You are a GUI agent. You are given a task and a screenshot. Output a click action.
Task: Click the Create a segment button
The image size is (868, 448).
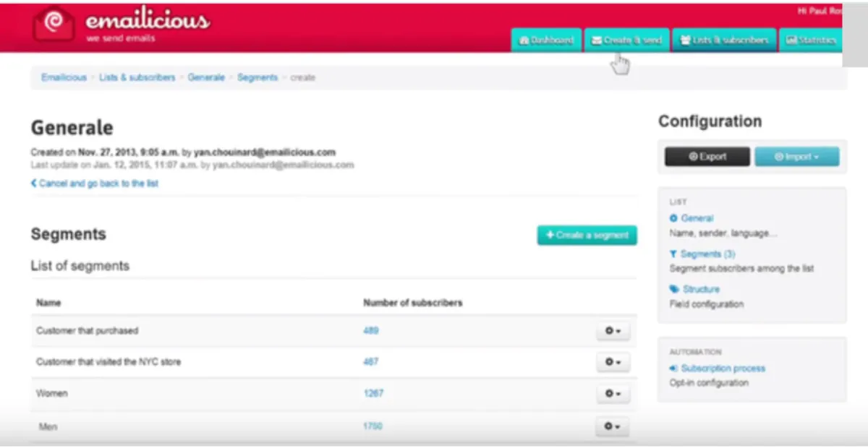tap(587, 235)
